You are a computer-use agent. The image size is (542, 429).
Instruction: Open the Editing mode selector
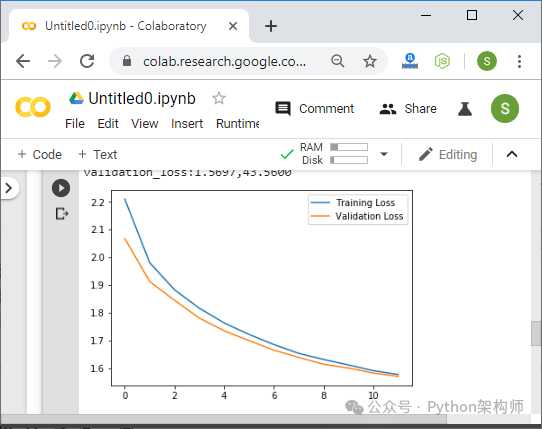pos(448,154)
